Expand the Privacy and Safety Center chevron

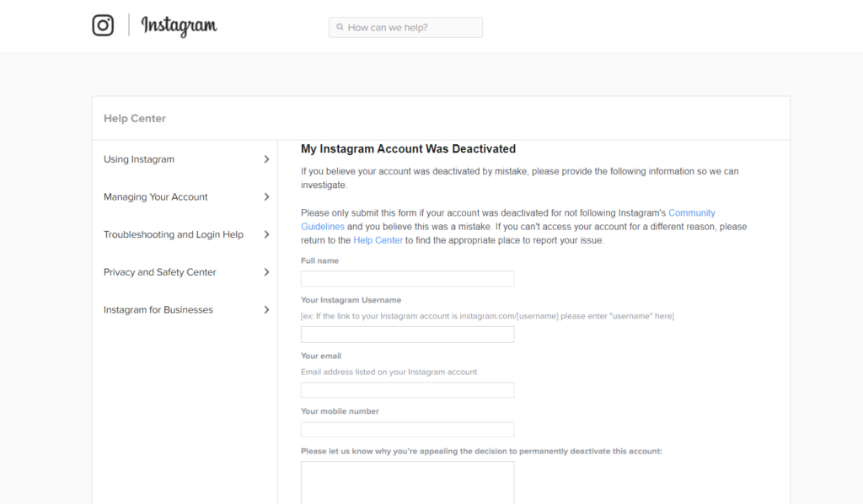266,272
